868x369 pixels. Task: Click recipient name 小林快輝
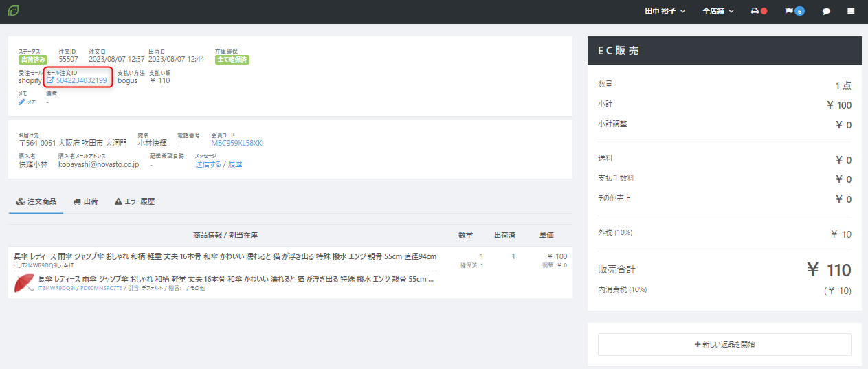click(152, 143)
